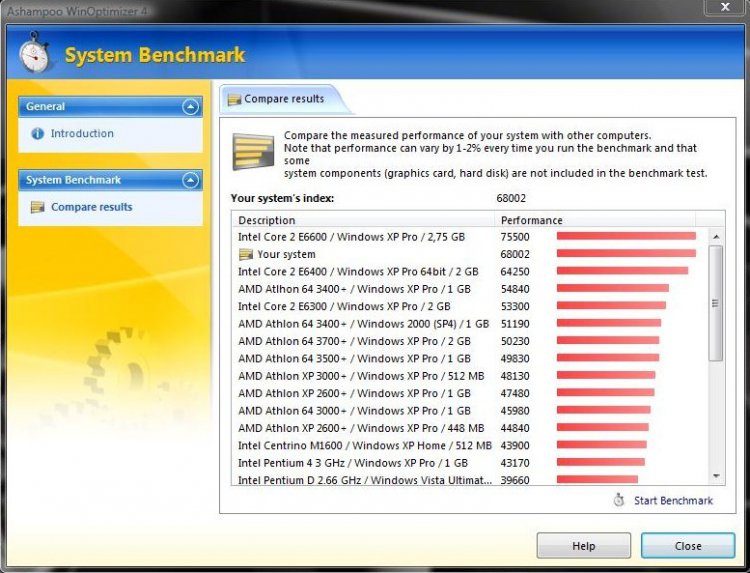750x573 pixels.
Task: Click the red performance bar for 75500
Action: [x=626, y=236]
